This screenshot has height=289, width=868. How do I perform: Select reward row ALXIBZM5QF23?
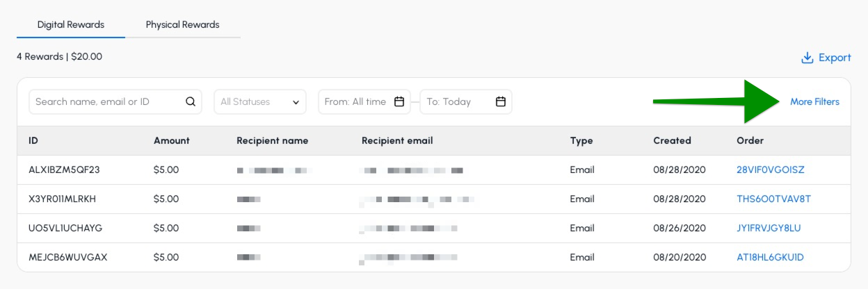[x=434, y=170]
